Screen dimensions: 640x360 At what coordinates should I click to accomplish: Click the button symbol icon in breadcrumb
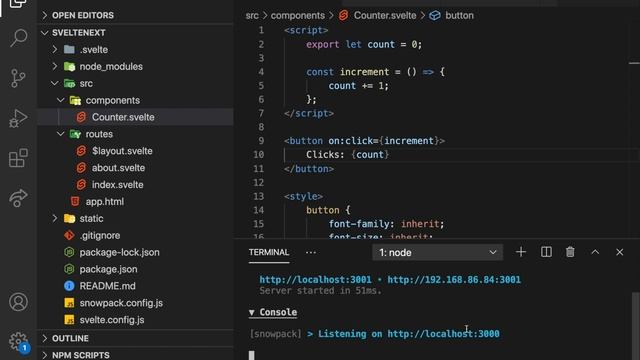tap(435, 16)
